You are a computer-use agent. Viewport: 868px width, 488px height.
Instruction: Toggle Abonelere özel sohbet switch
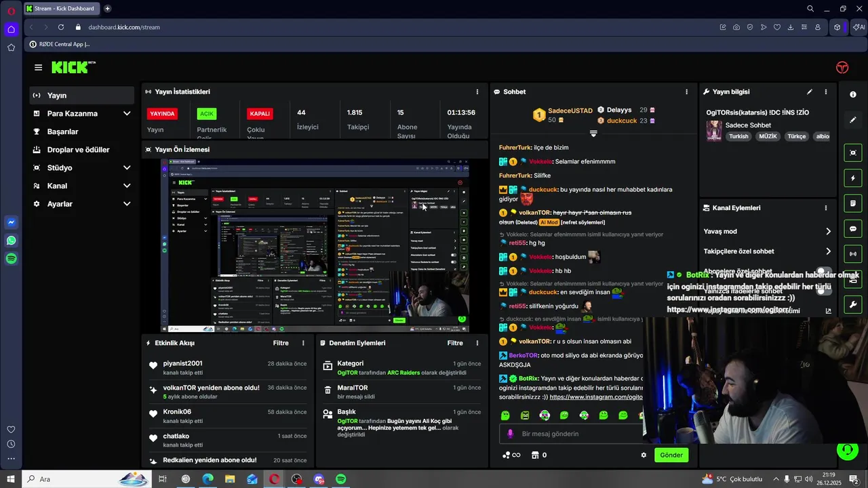coord(824,271)
